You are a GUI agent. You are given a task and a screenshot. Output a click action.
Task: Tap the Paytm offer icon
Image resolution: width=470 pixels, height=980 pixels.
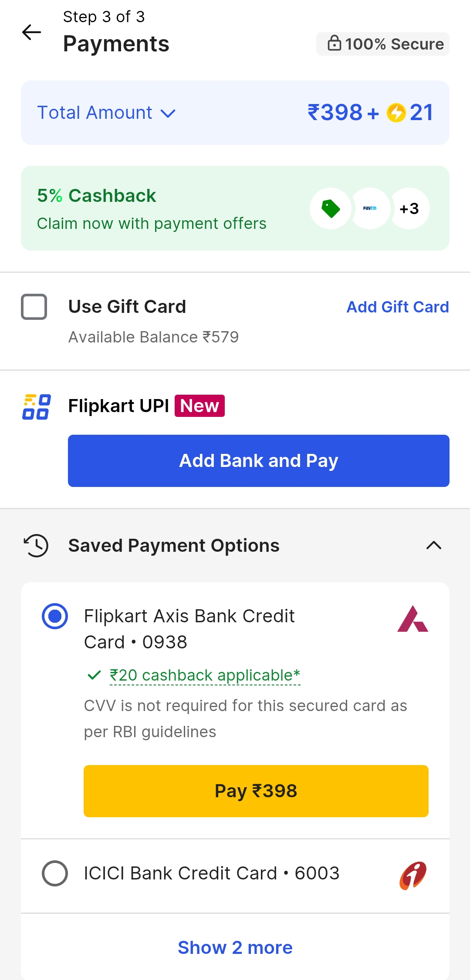pos(370,208)
